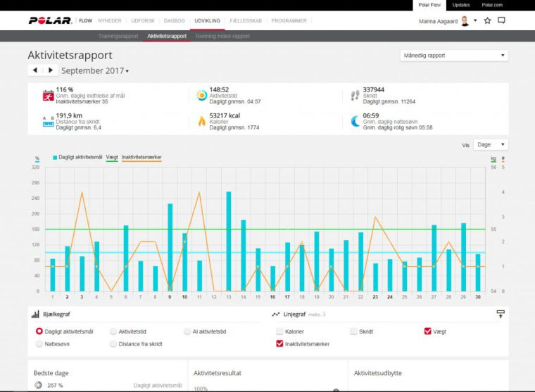Click daily goal achievement calendar icon
This screenshot has width=535, height=392.
(x=48, y=96)
